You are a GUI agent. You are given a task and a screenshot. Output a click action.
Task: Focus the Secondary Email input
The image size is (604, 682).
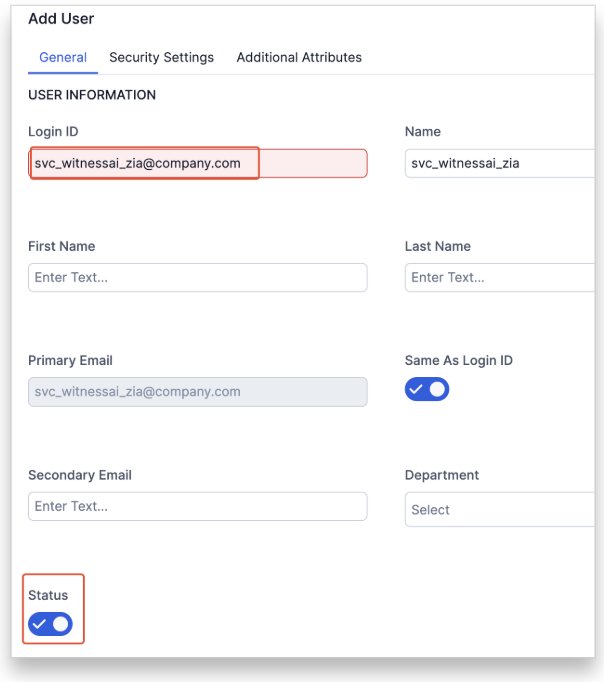[x=197, y=506]
